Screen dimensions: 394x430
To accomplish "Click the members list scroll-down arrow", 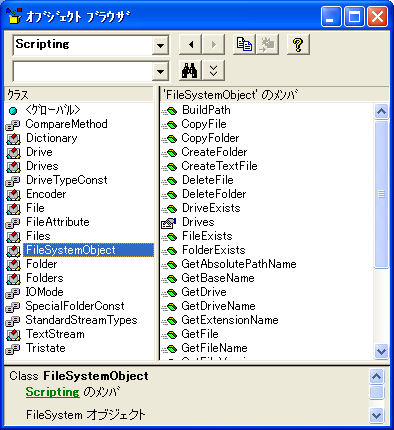I will (x=381, y=351).
